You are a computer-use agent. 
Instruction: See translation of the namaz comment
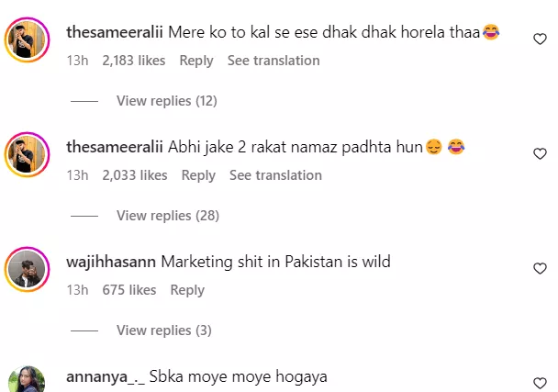coord(275,175)
